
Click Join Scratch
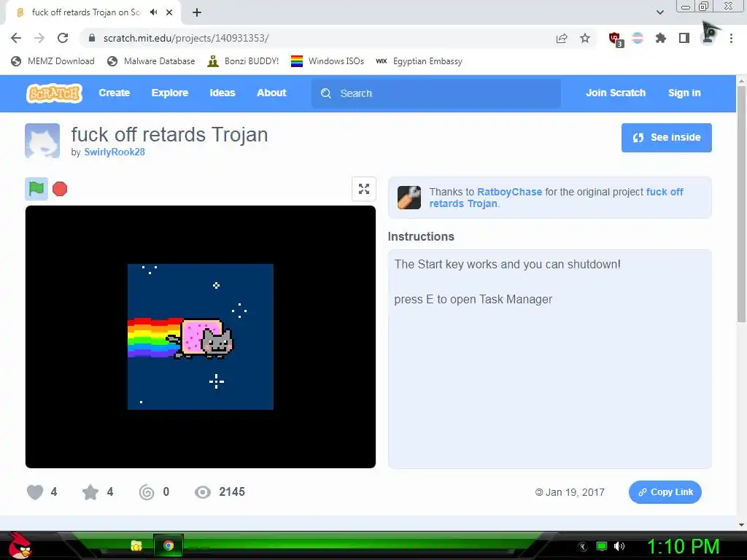(x=616, y=93)
